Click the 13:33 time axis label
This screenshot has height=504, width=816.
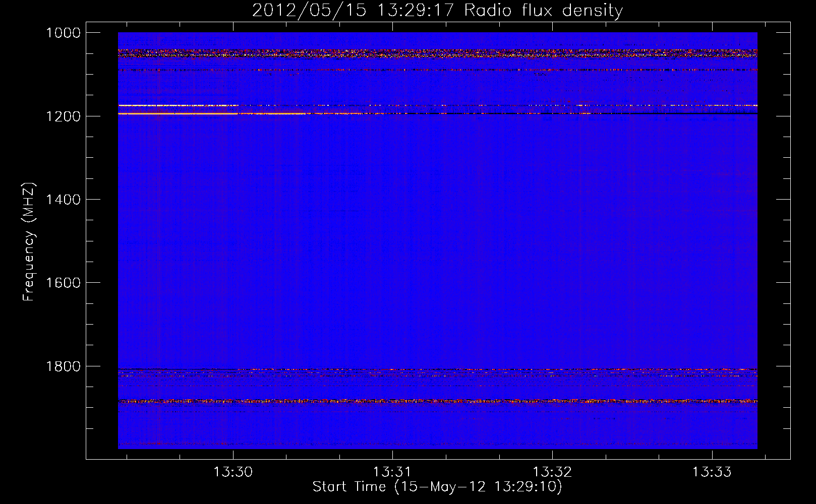point(712,472)
